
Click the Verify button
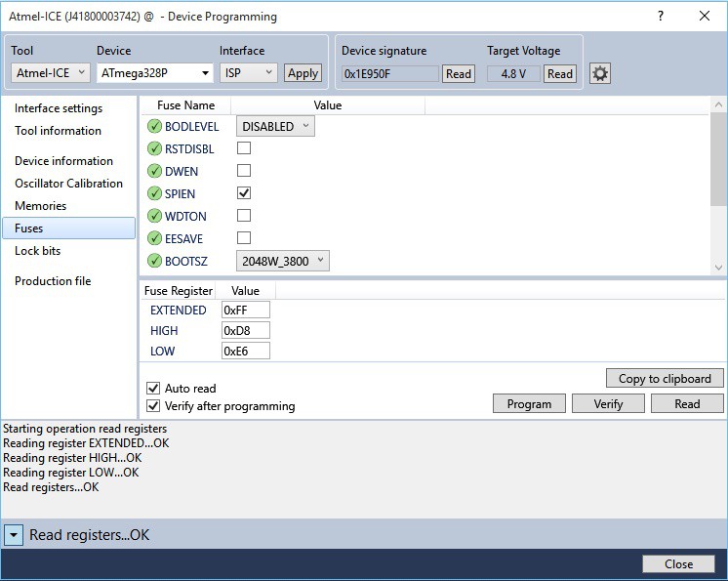click(x=608, y=403)
